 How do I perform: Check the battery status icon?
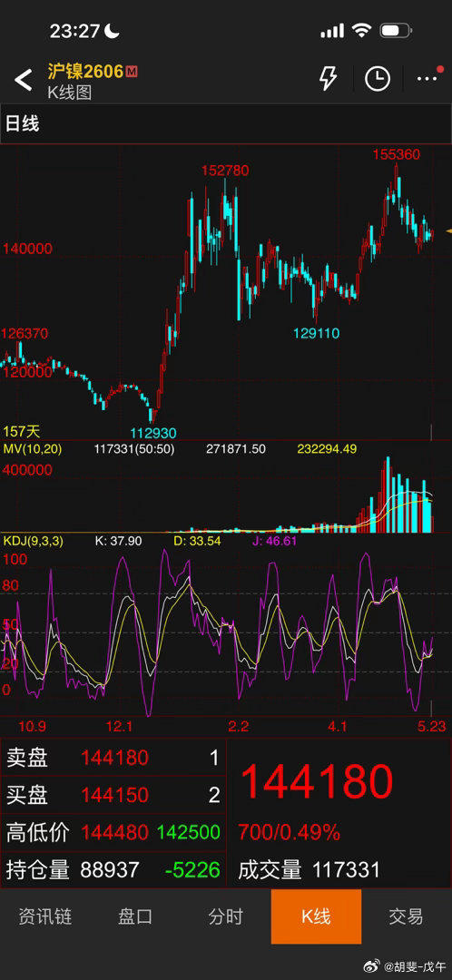pyautogui.click(x=395, y=31)
